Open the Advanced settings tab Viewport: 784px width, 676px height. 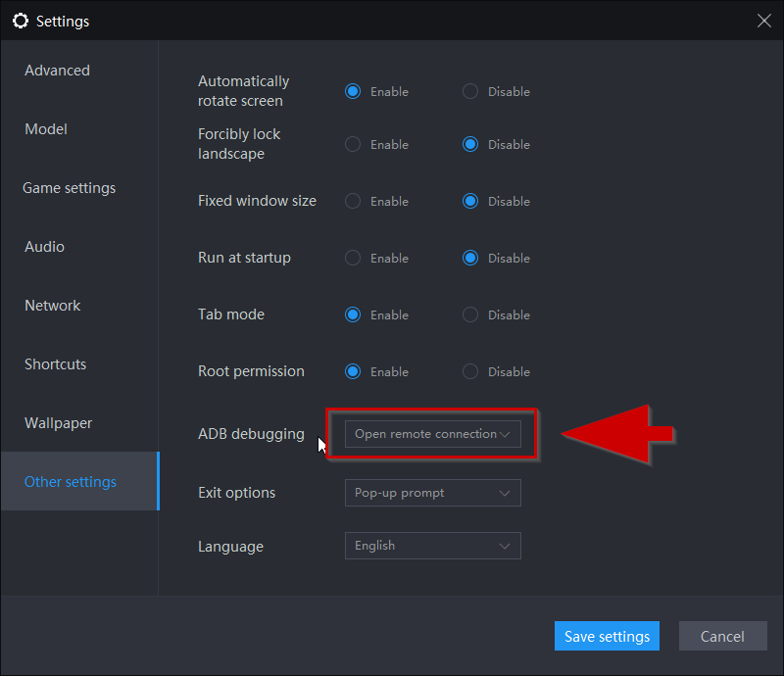[58, 71]
